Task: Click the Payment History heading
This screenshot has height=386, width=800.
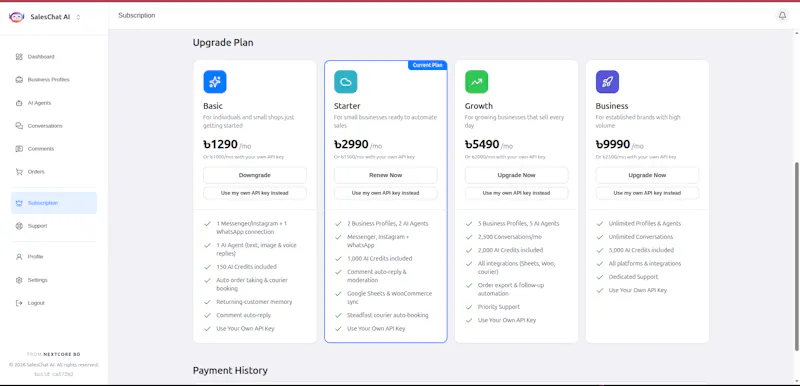Action: click(x=230, y=370)
